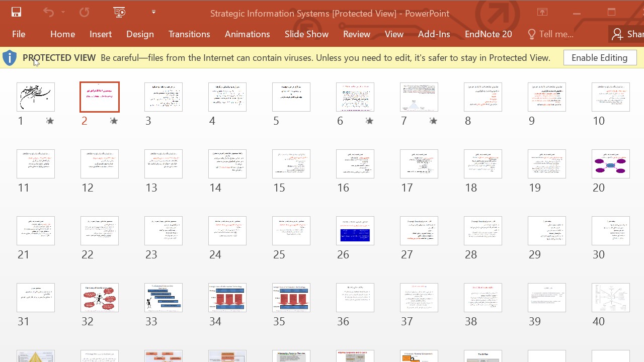Image resolution: width=644 pixels, height=362 pixels.
Task: Select slide 20 with purple ovals diagram
Action: tap(611, 164)
